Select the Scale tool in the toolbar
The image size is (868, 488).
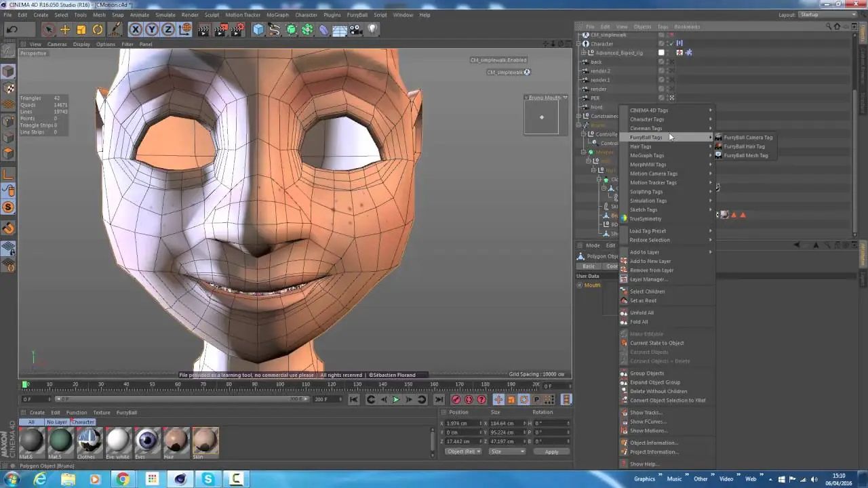(82, 28)
